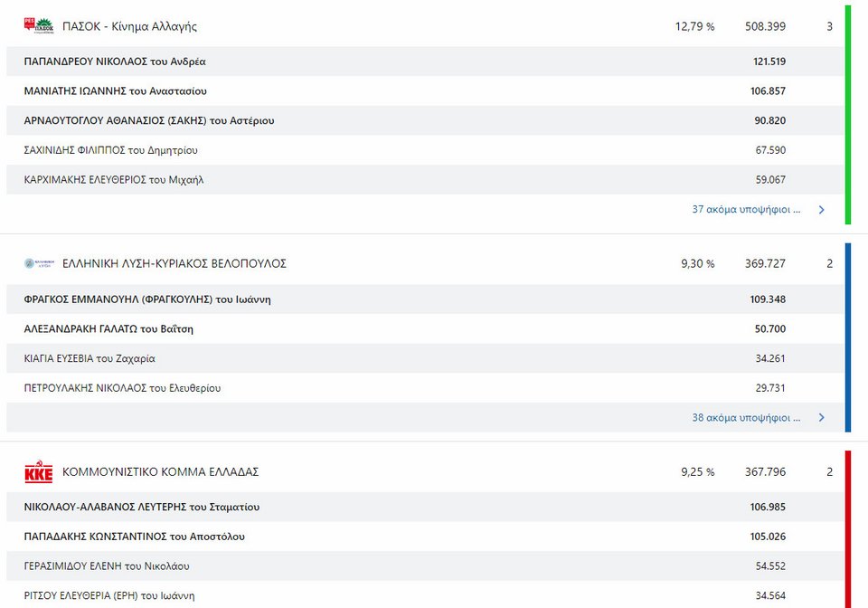Click candidate ΠΑΠΑΔΑΚΗΣ ΚΩΝΣΤΑΝΤΙΝΟΣ row

(x=425, y=536)
